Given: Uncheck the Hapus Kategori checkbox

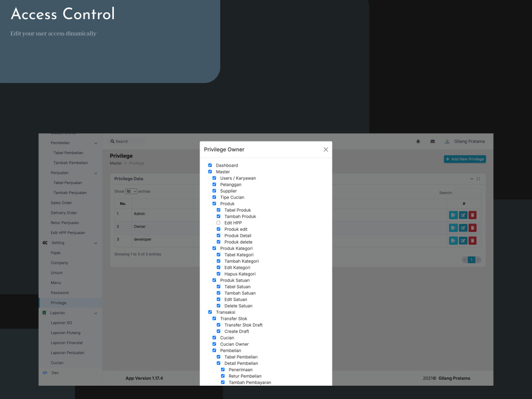Looking at the screenshot, I should pos(219,274).
